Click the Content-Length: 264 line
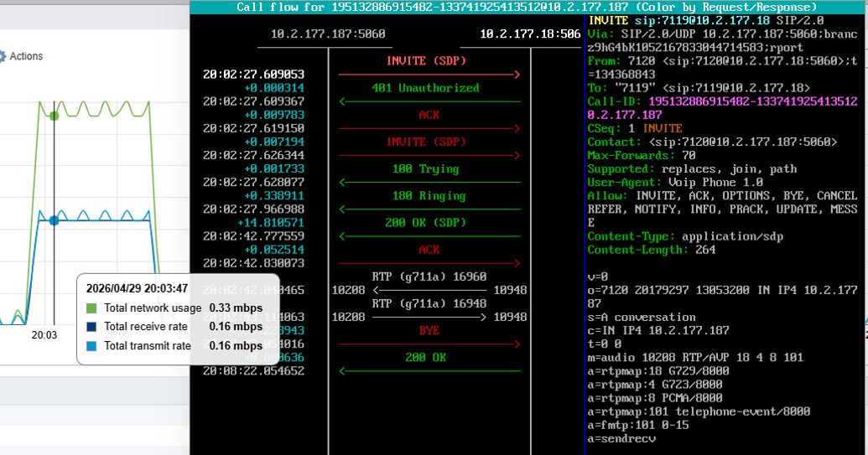Viewport: 868px width, 455px height. (x=652, y=250)
